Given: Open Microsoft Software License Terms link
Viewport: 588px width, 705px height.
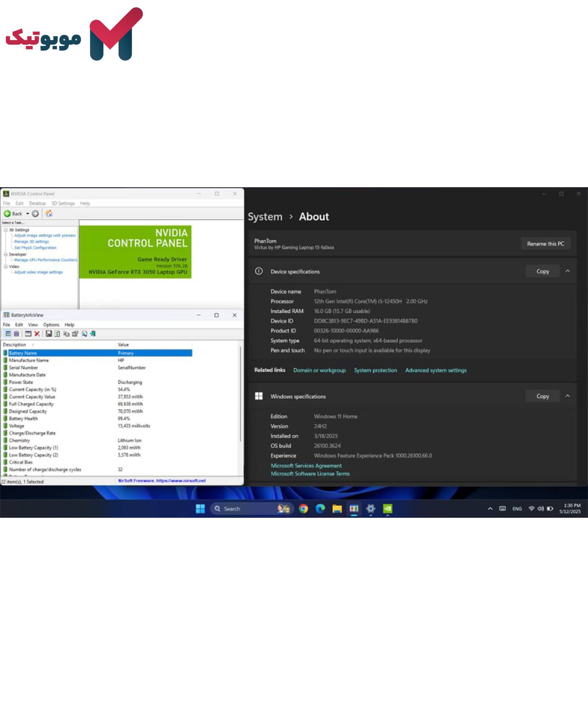Looking at the screenshot, I should pyautogui.click(x=310, y=474).
